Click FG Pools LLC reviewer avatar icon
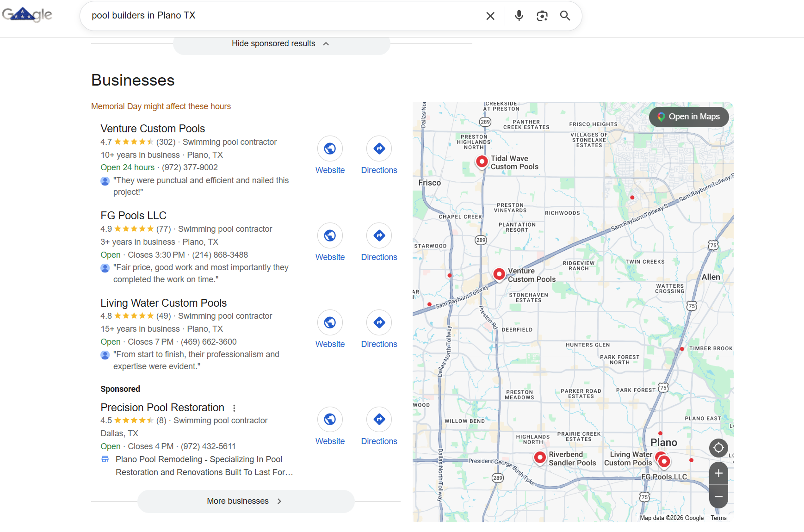The image size is (804, 532). click(105, 268)
